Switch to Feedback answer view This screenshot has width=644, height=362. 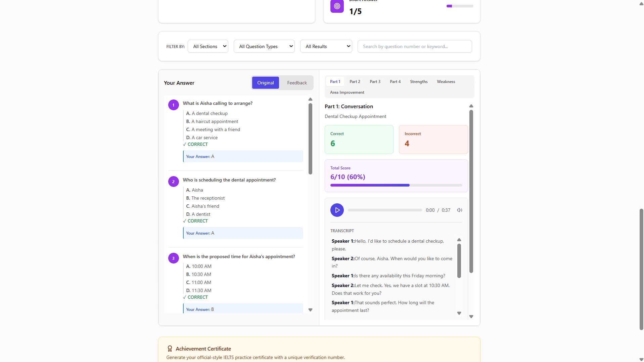(297, 83)
